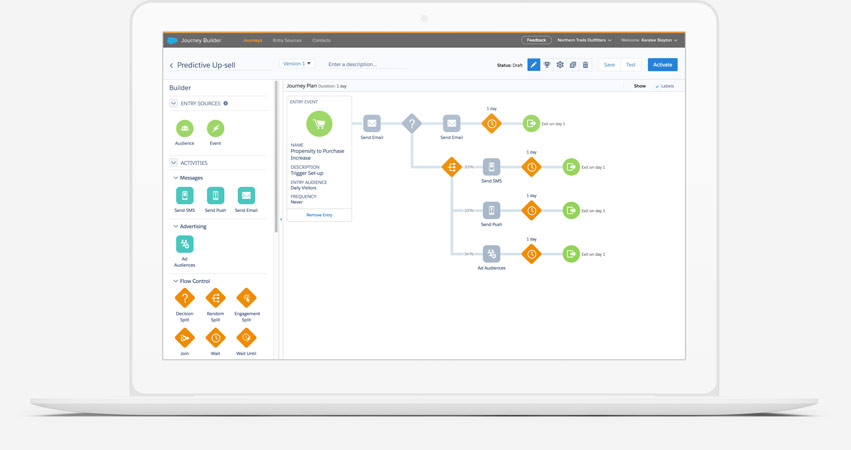Collapse the Entry Sources section
The width and height of the screenshot is (851, 450).
pos(174,103)
